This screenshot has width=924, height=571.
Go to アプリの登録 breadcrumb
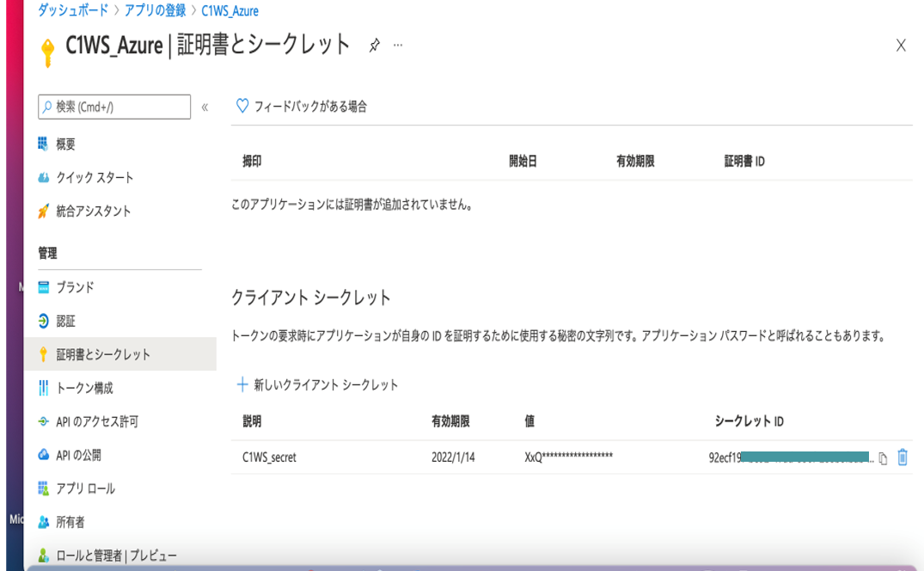pos(155,10)
